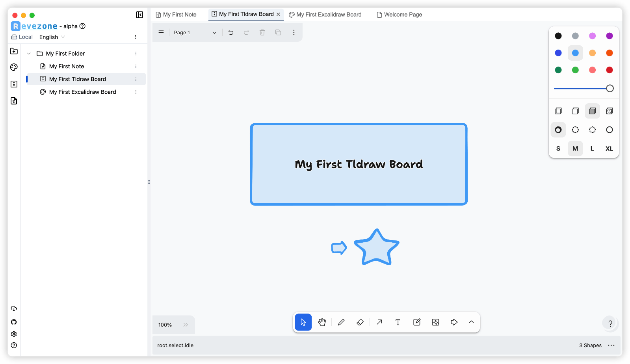Viewport: 630px width, 364px height.
Task: Click the blue star shape on canvas
Action: pos(377,249)
